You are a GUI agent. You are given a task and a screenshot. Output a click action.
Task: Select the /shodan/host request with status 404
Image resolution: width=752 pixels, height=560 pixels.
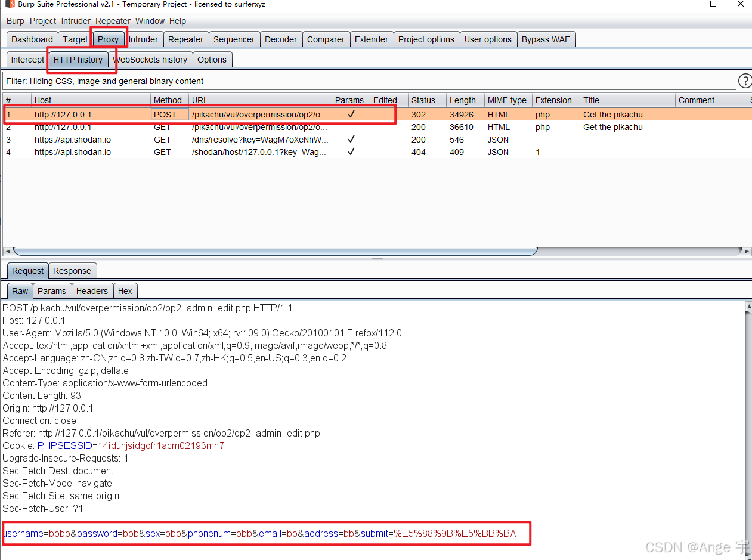377,152
